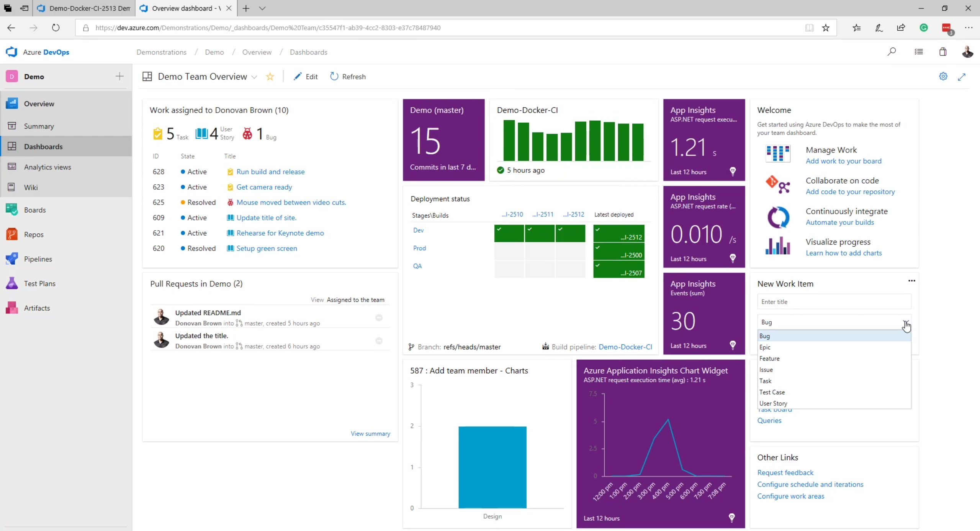This screenshot has width=980, height=531.
Task: Open the Updated README.md pull request
Action: [x=208, y=313]
